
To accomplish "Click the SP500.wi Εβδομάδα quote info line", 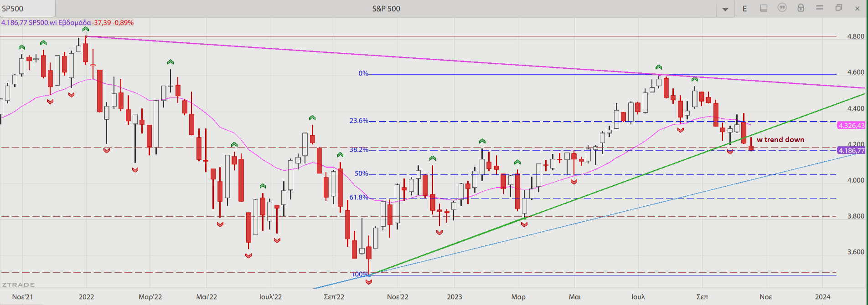I will click(x=67, y=22).
